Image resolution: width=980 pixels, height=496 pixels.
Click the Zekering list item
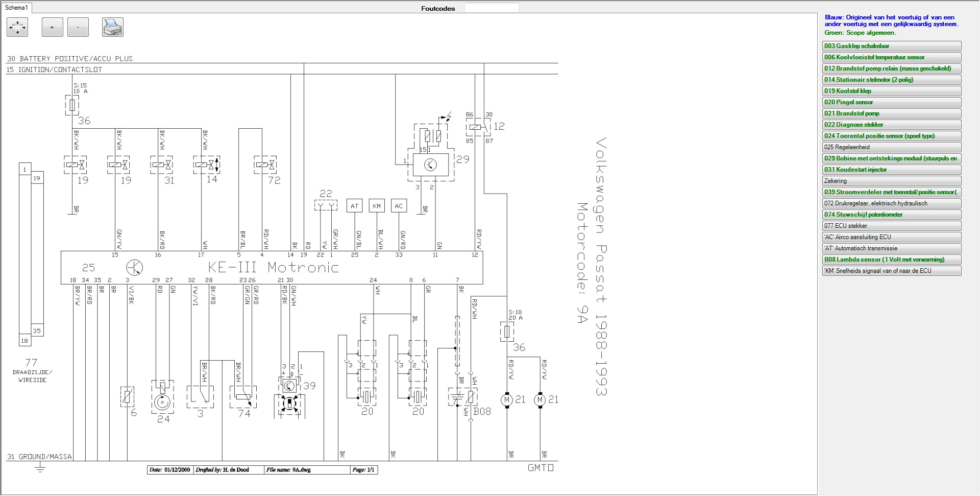(891, 181)
